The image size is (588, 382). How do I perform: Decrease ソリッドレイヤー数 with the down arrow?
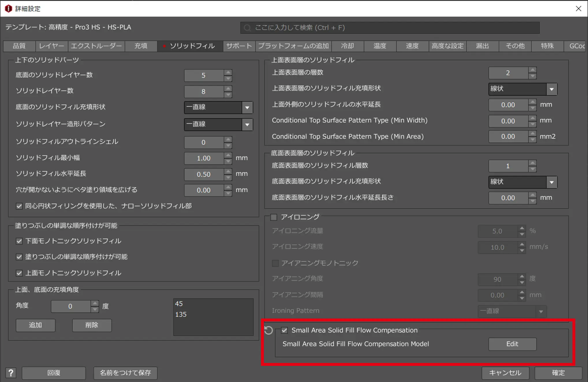pos(228,95)
